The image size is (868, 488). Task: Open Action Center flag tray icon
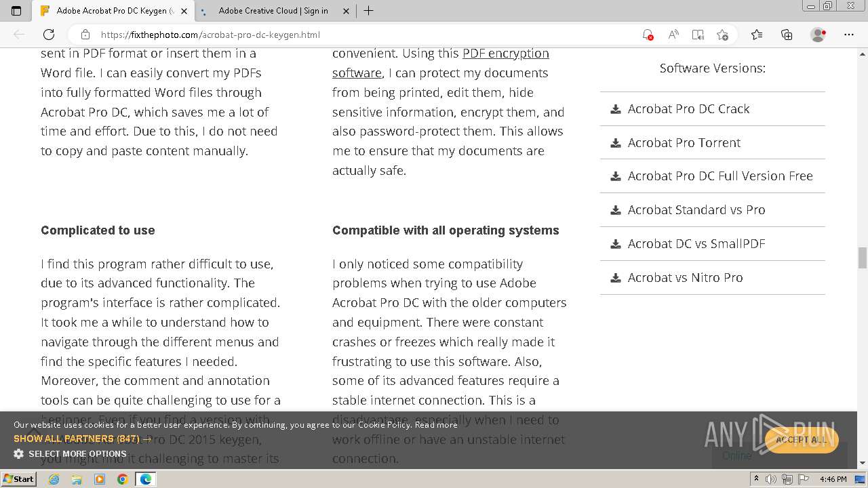(x=804, y=479)
